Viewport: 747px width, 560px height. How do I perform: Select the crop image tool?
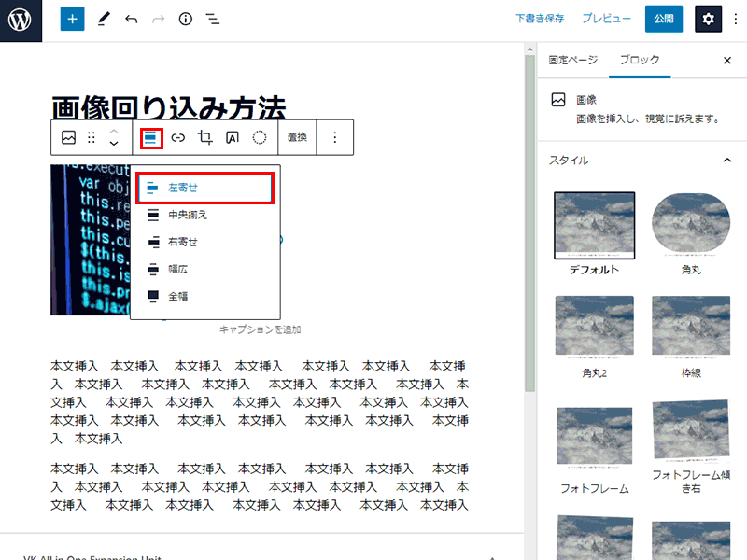[205, 137]
